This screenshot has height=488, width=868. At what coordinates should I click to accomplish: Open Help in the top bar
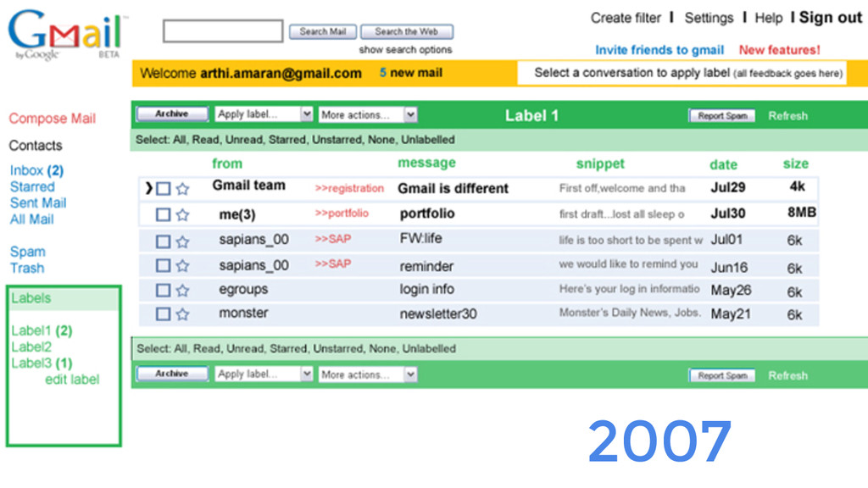(x=768, y=19)
